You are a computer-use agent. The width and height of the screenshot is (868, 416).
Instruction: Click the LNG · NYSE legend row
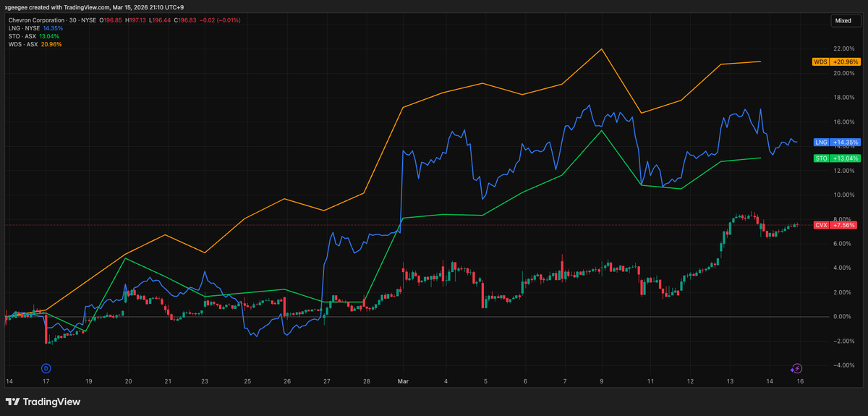(x=35, y=27)
